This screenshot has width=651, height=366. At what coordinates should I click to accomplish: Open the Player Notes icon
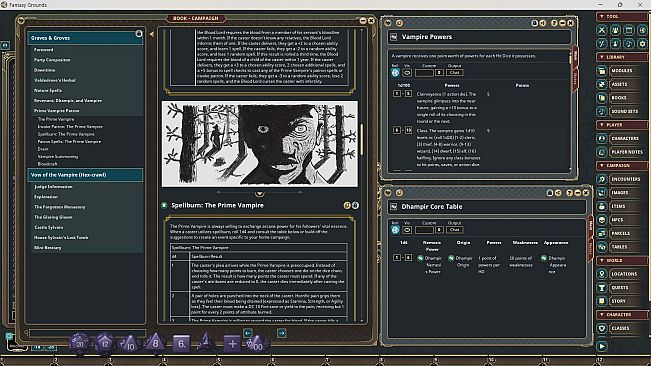602,152
